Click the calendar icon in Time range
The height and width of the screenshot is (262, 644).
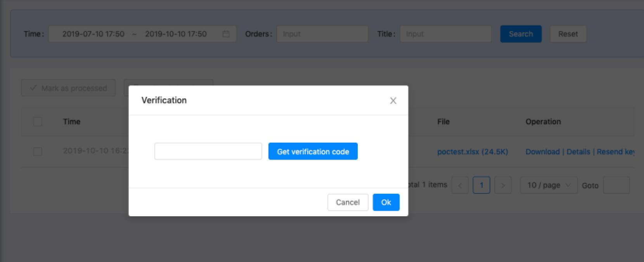(226, 34)
